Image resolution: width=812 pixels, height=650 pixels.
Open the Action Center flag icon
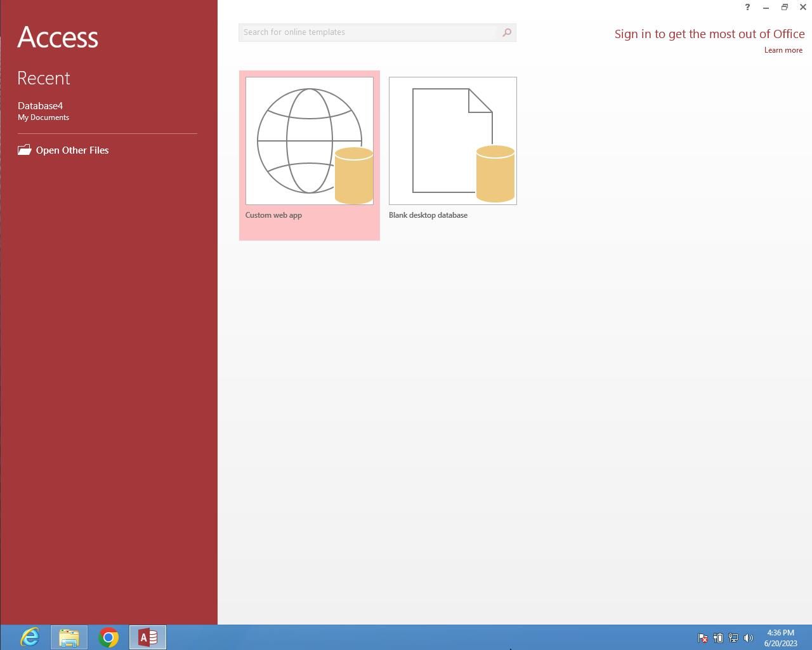(x=703, y=638)
